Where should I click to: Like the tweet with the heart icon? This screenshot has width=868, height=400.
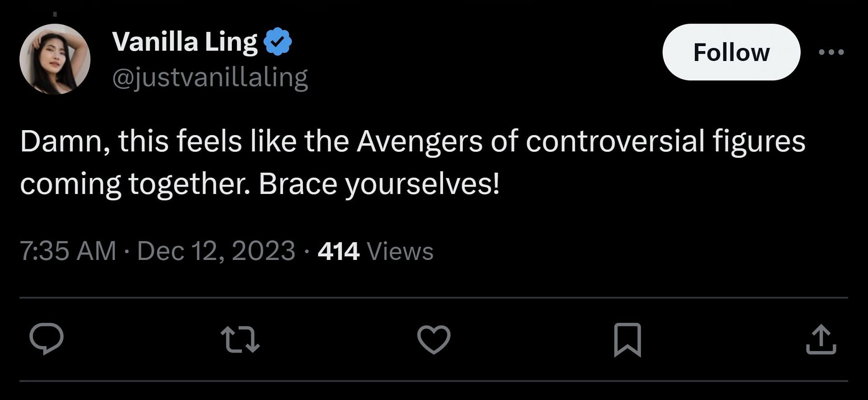tap(434, 339)
